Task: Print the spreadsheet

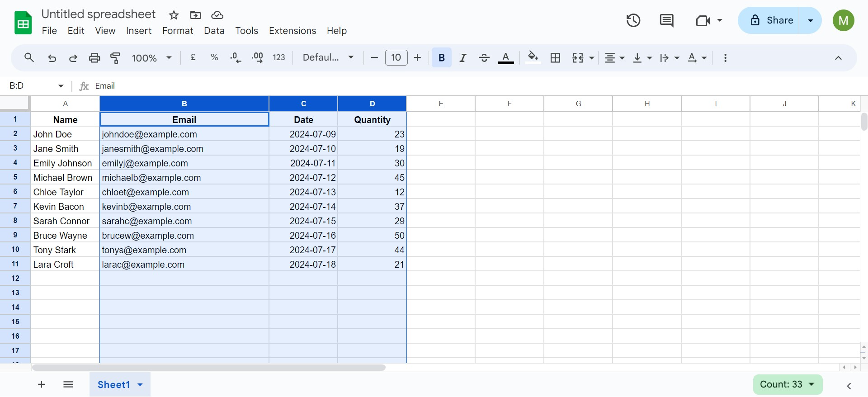Action: 94,58
